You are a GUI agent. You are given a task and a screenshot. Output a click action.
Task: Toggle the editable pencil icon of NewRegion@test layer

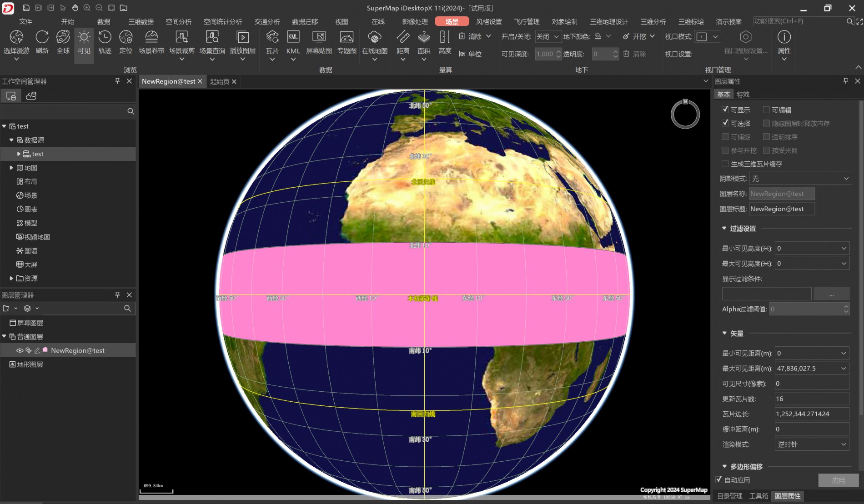[37, 350]
